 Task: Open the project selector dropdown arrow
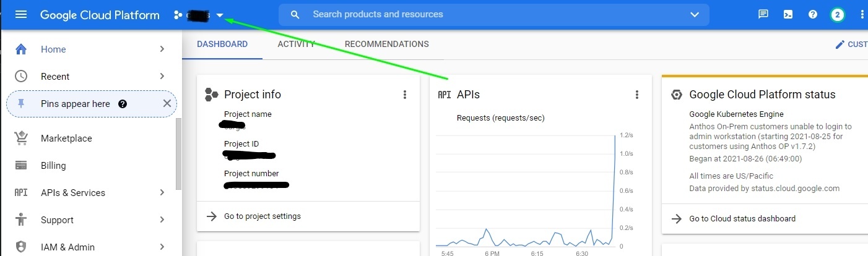(x=219, y=15)
